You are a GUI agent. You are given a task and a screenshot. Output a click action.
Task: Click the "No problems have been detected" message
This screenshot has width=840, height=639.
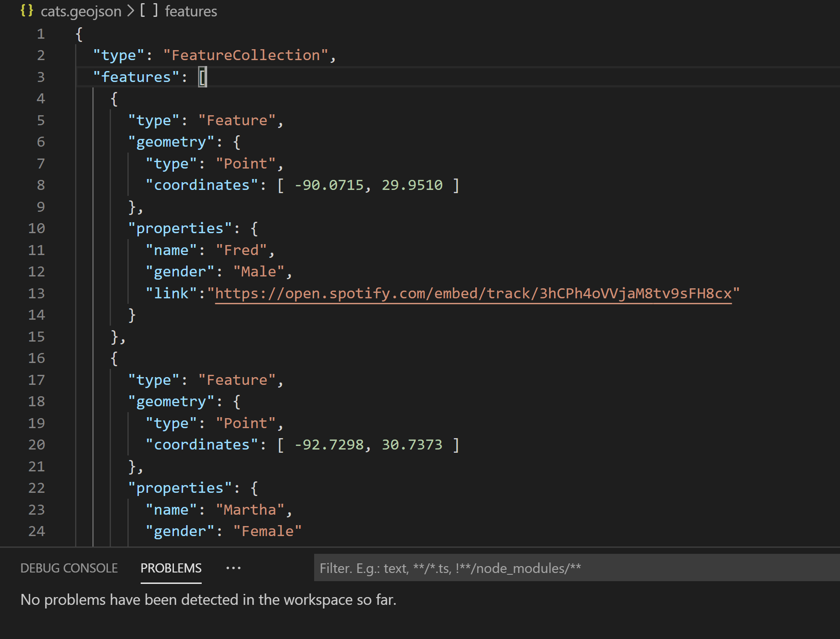[209, 600]
